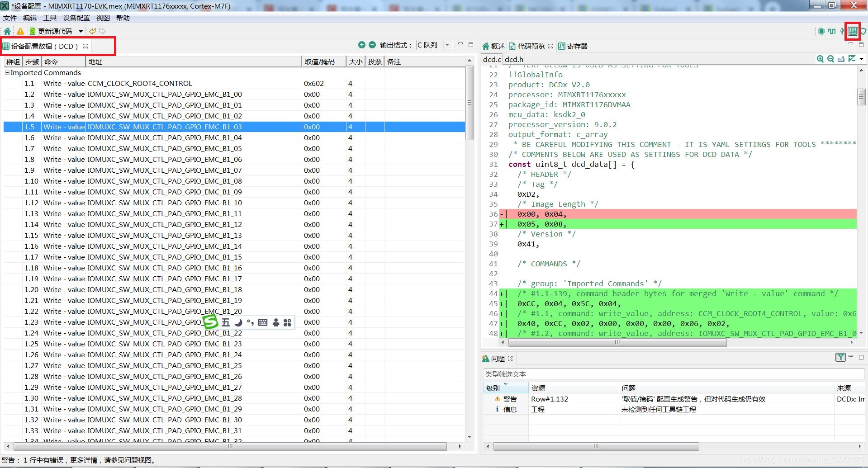Click the Sogou 五 wubi mode icon
The width and height of the screenshot is (868, 468).
point(226,322)
